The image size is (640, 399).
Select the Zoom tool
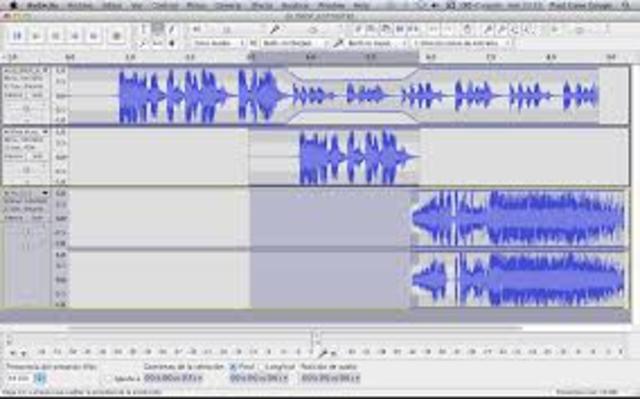(x=143, y=43)
